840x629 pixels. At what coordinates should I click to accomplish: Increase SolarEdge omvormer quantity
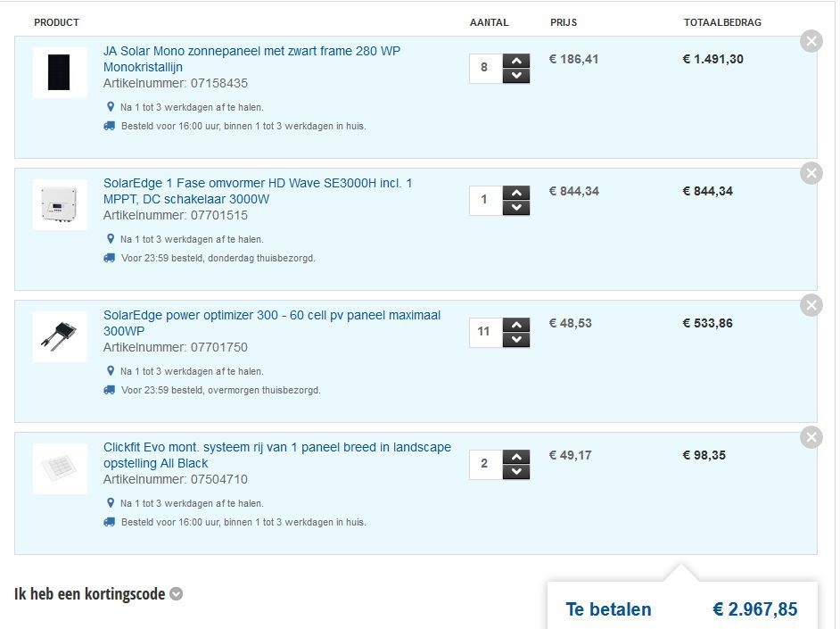coord(516,193)
